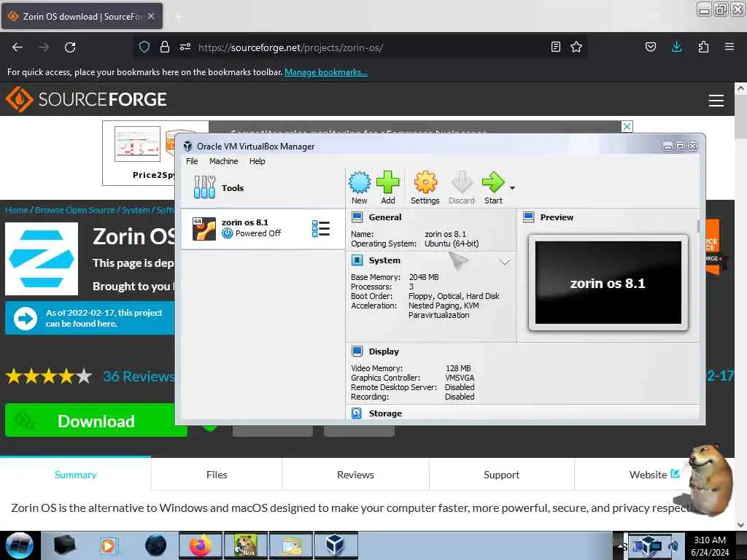This screenshot has height=560, width=747.
Task: Reload the SourceForge page
Action: tap(70, 47)
